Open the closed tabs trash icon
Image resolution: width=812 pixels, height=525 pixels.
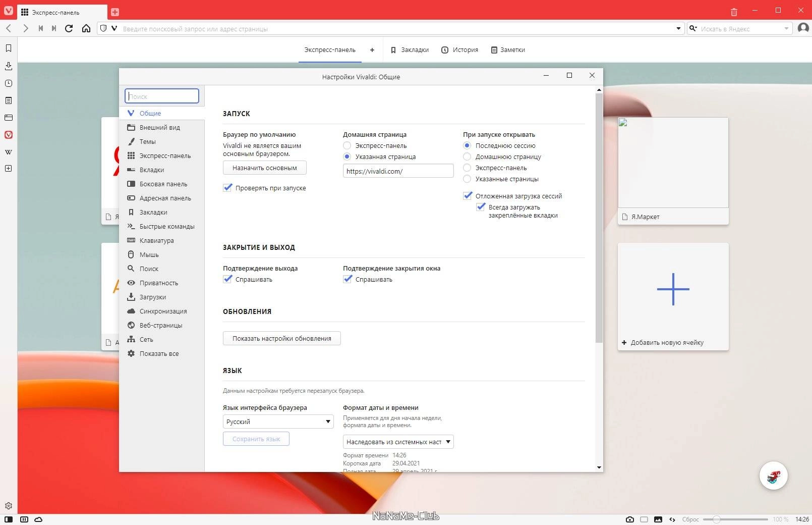coord(734,12)
